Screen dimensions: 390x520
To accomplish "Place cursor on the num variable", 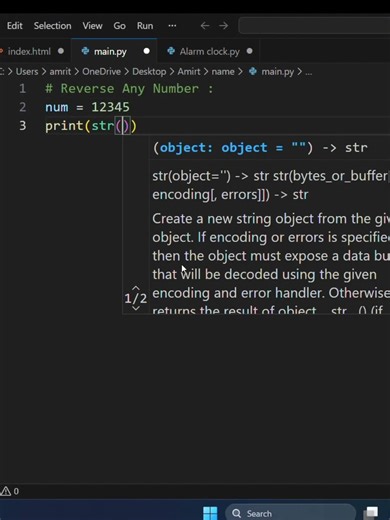I will tap(57, 107).
